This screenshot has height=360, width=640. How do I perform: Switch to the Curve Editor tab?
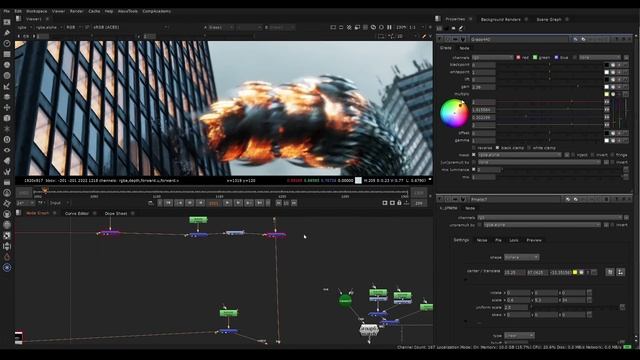[x=77, y=213]
